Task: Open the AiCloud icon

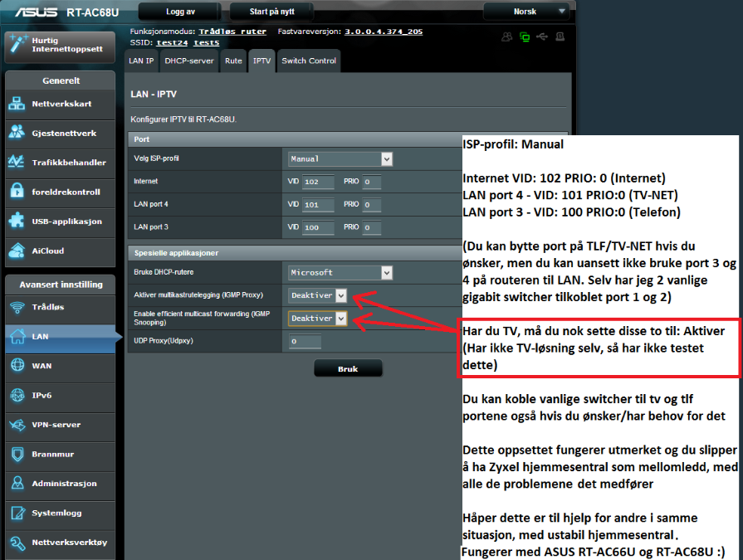Action: tap(17, 251)
